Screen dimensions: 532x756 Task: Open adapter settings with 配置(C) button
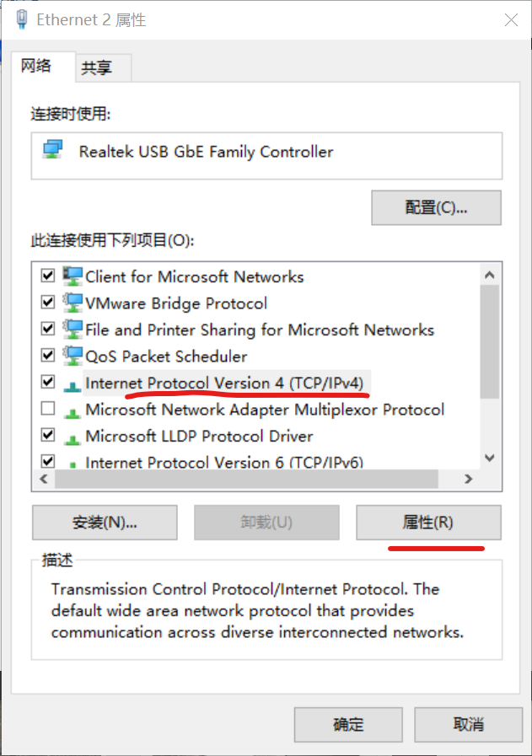tap(436, 208)
